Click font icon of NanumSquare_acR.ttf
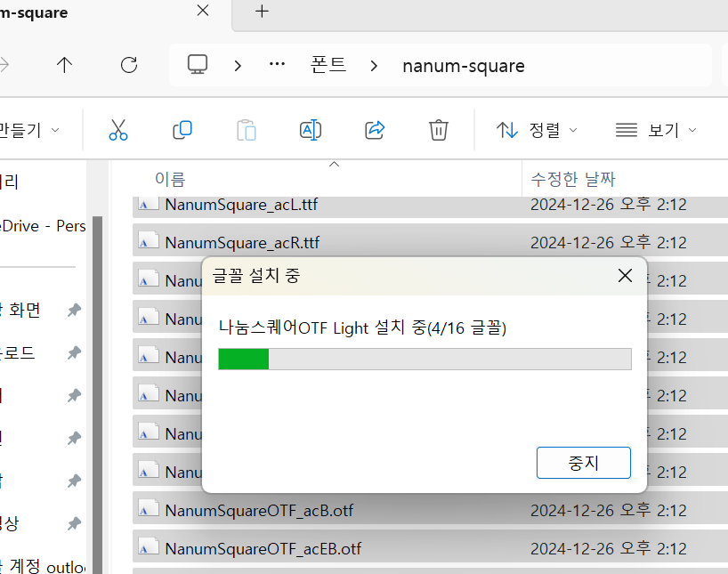Viewport: 728px width, 574px height. 149,241
